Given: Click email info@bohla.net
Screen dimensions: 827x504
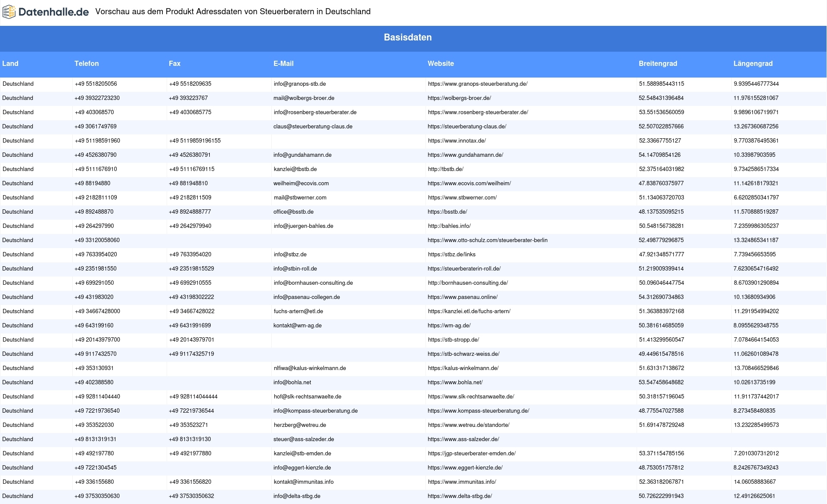Looking at the screenshot, I should (292, 383).
